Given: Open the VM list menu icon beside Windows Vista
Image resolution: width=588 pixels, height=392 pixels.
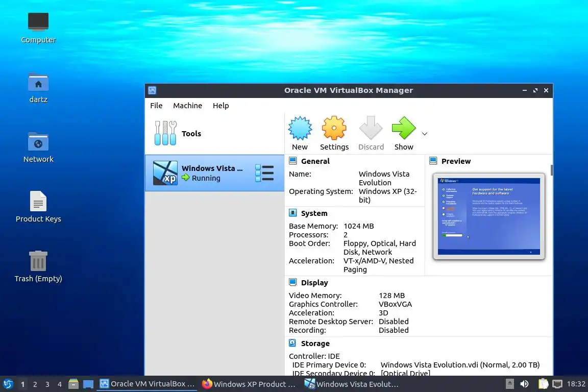Looking at the screenshot, I should 264,173.
